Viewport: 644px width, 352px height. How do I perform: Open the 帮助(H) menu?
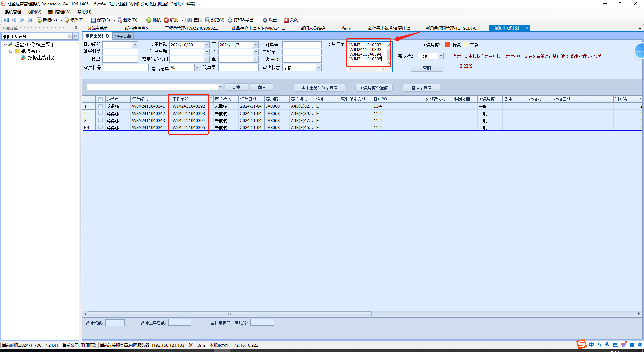[84, 12]
